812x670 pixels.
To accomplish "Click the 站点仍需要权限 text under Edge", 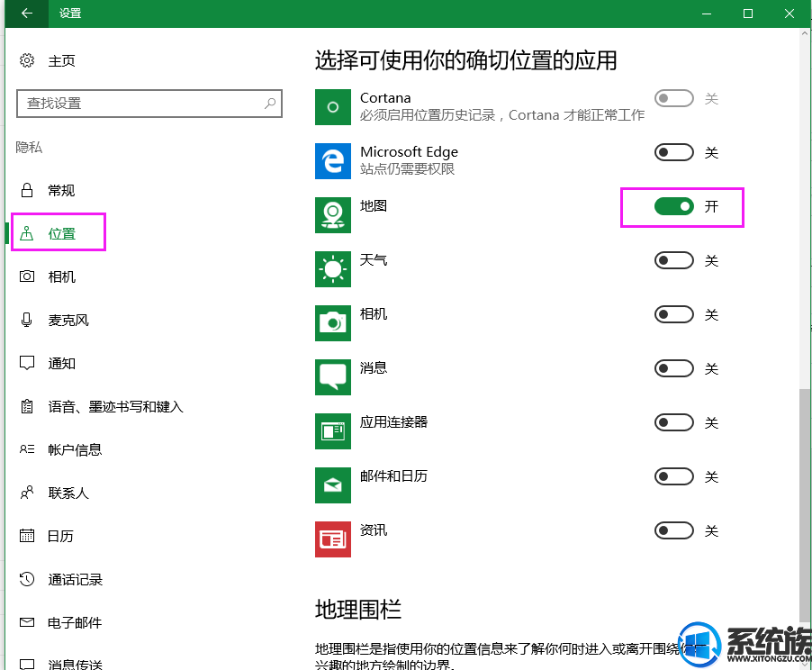I will (407, 169).
